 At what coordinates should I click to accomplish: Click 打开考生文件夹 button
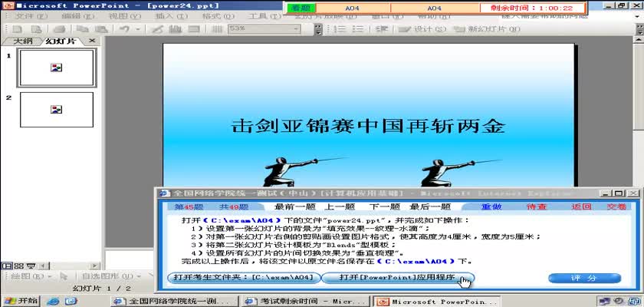(x=244, y=278)
